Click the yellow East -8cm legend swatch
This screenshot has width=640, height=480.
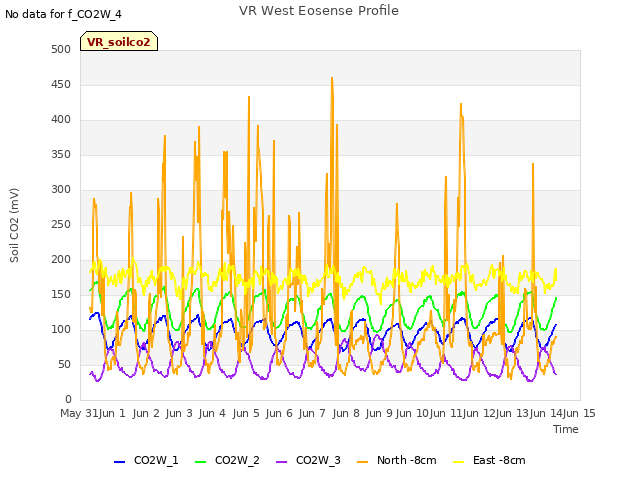[x=459, y=462]
